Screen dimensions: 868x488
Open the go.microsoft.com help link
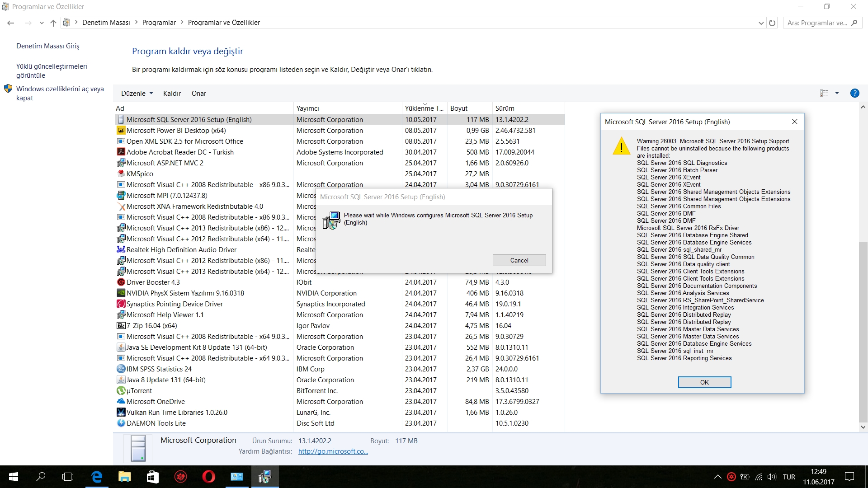click(x=333, y=451)
